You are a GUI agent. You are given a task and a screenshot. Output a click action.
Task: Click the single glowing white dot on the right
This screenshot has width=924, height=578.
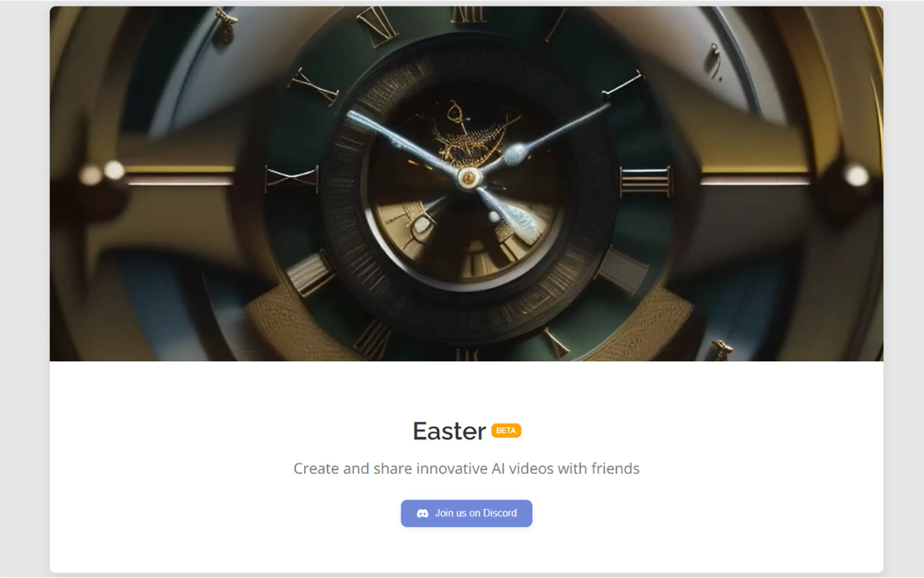click(x=857, y=176)
